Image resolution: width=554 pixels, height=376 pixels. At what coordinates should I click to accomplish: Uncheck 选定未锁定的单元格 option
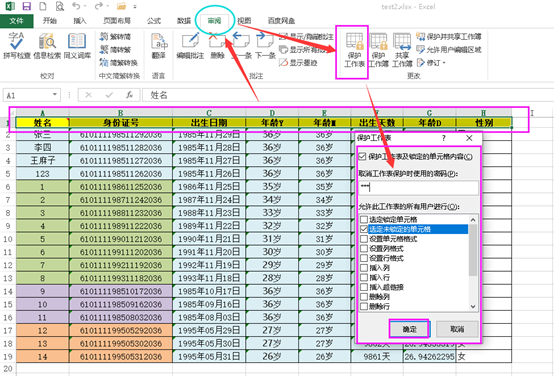click(364, 229)
